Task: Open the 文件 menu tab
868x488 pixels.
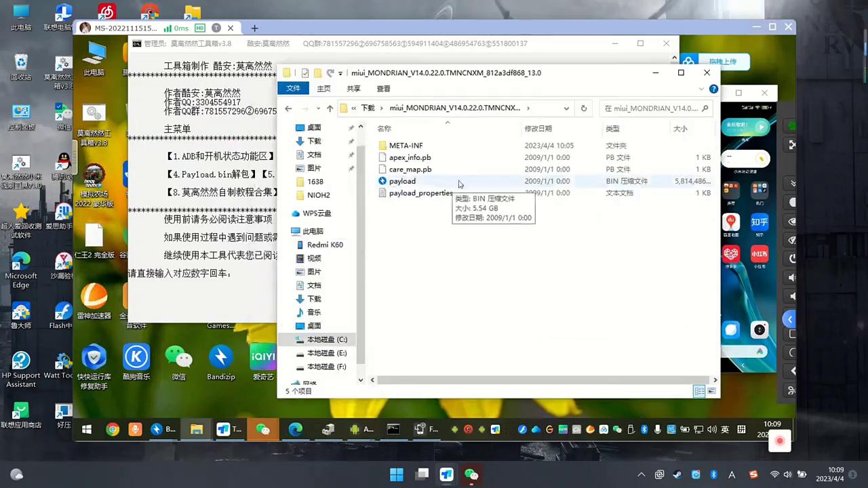Action: [x=293, y=89]
